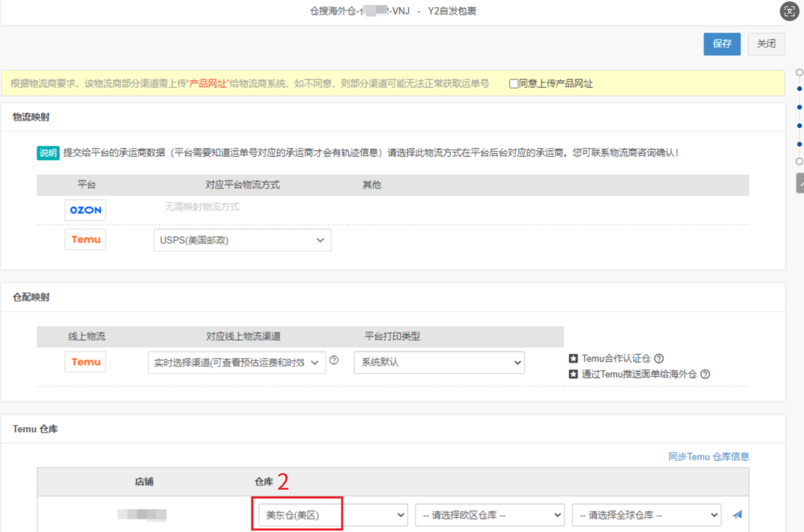This screenshot has width=804, height=532.
Task: Click the red 产品网址 text
Action: click(x=208, y=84)
